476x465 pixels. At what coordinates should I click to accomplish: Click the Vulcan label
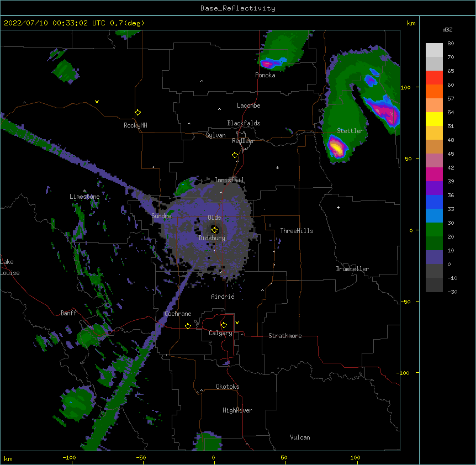[300, 437]
